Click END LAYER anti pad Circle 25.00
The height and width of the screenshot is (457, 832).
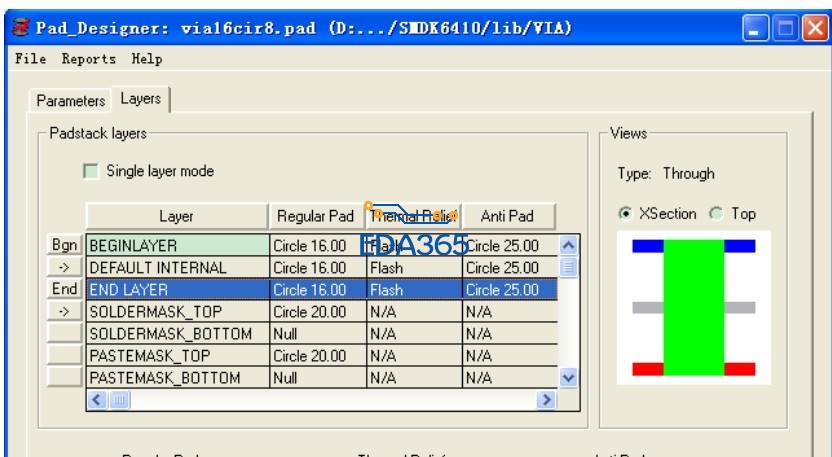(x=510, y=290)
